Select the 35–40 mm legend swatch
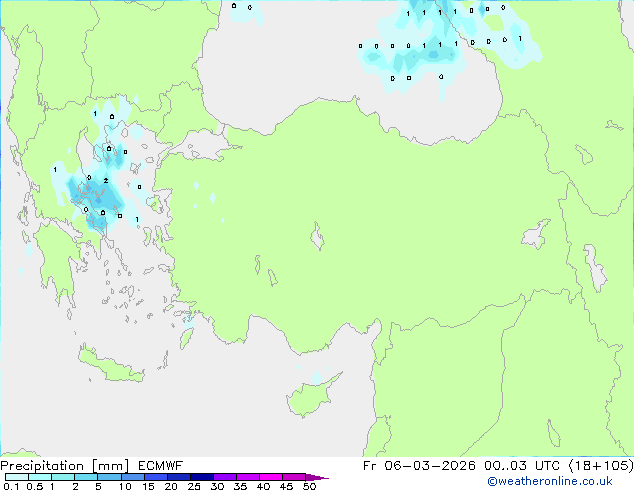Viewport: 634px width, 490px height. pyautogui.click(x=248, y=477)
